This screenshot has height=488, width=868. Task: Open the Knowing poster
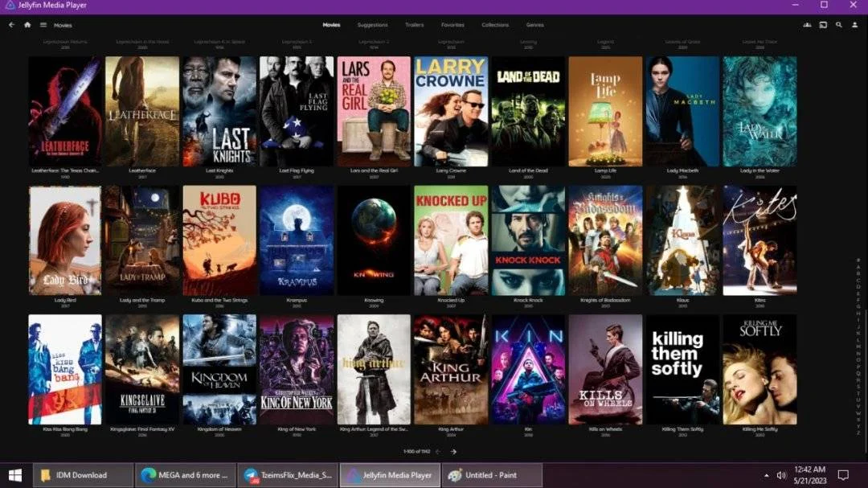pos(374,240)
